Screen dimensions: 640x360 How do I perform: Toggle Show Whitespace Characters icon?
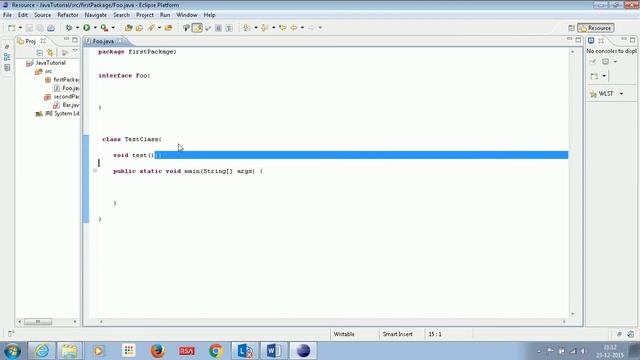[x=229, y=28]
